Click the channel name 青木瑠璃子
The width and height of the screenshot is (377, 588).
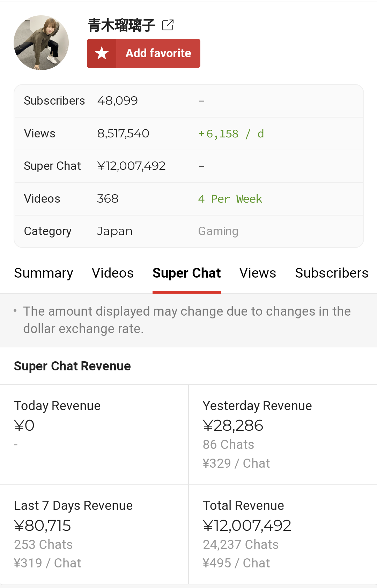121,25
